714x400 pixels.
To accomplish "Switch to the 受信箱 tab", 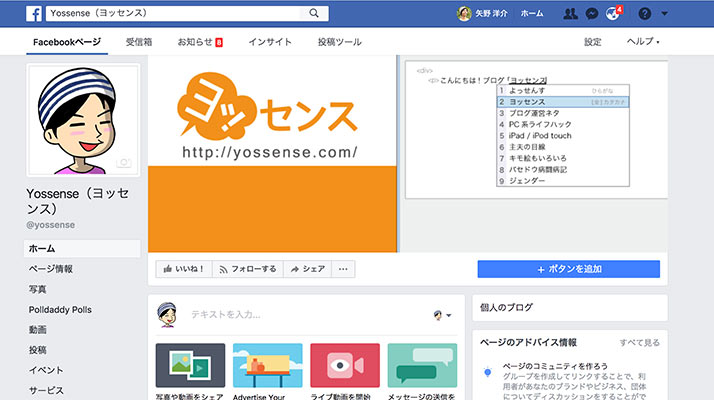I will point(139,42).
